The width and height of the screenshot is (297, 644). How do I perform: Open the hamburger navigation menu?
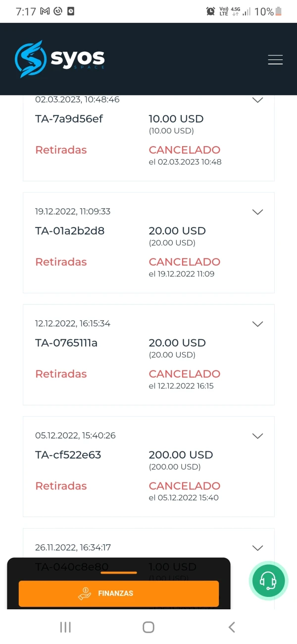(275, 59)
